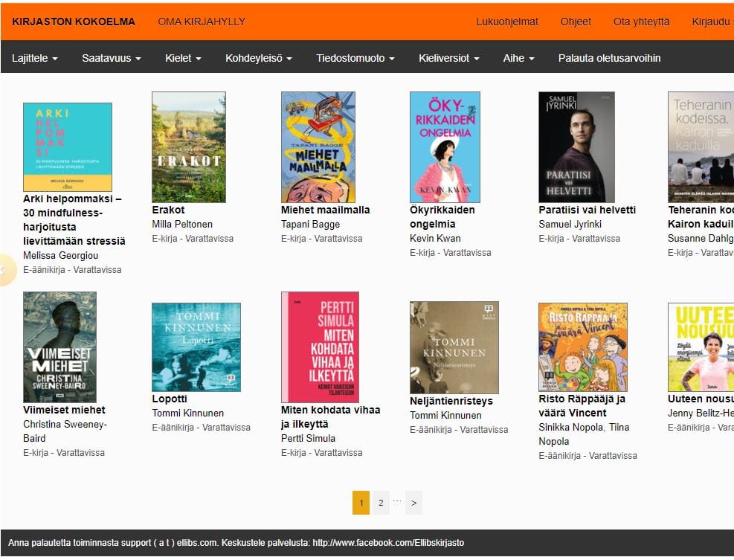The height and width of the screenshot is (560, 734).
Task: Switch to Oma kirjahylly tab
Action: pos(202,22)
